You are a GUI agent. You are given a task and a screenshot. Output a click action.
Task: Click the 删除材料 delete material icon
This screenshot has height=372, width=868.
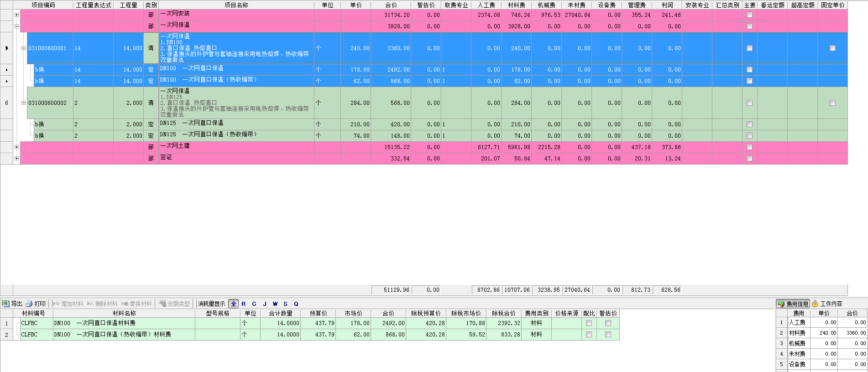[102, 304]
